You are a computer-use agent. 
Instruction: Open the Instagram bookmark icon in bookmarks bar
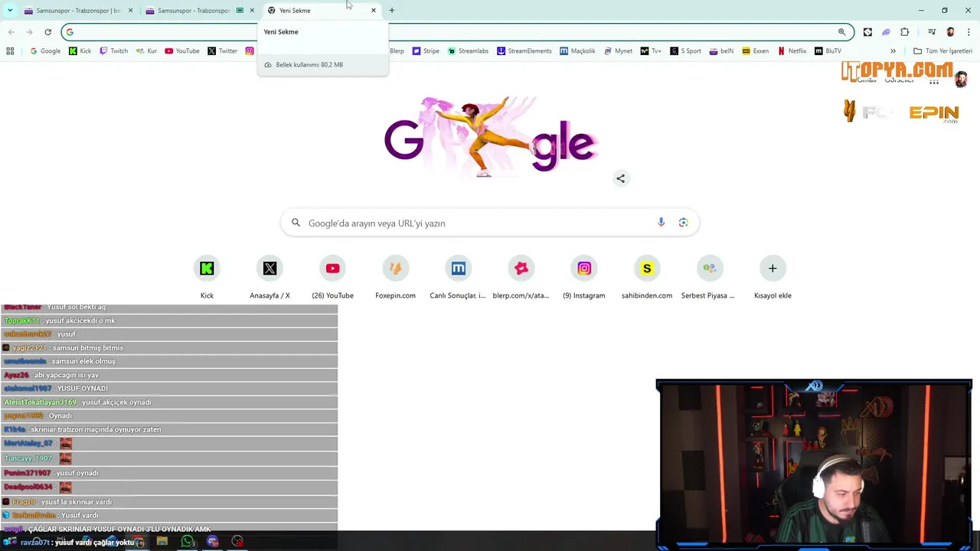(x=250, y=51)
